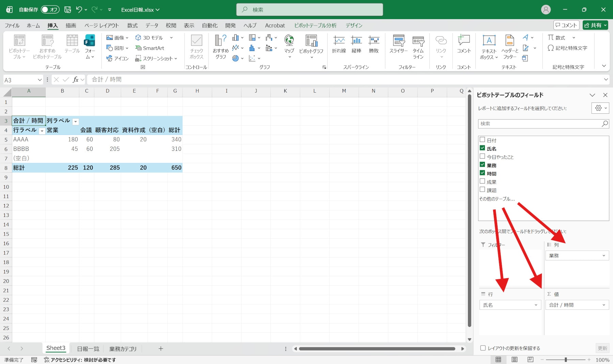This screenshot has height=364, width=613.
Task: Insert a line sparkline (折れ線)
Action: tap(339, 44)
